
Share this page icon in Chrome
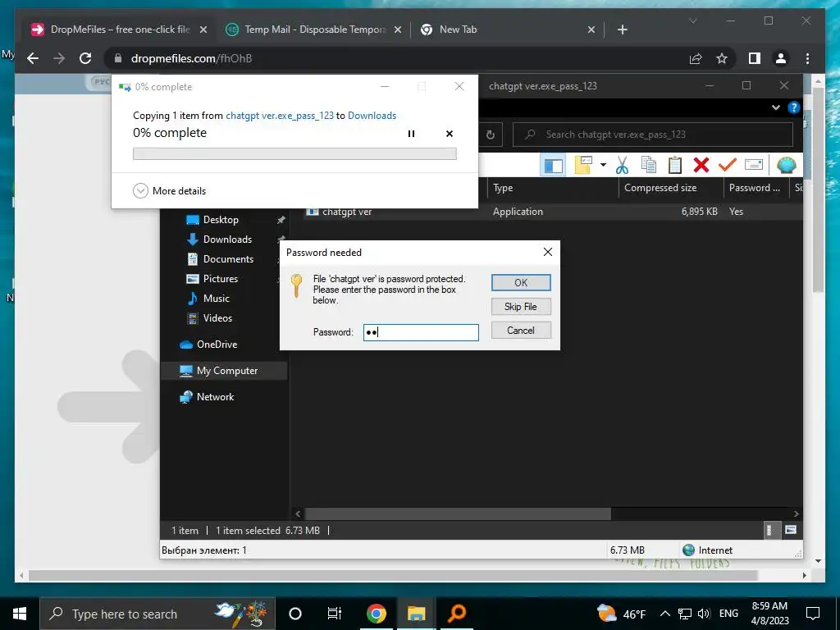[696, 58]
